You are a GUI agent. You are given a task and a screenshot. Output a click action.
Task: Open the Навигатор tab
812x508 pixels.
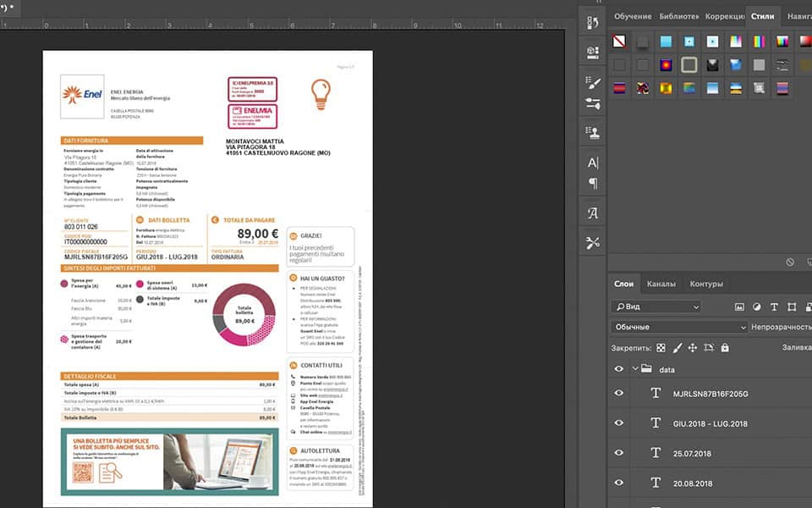[799, 17]
